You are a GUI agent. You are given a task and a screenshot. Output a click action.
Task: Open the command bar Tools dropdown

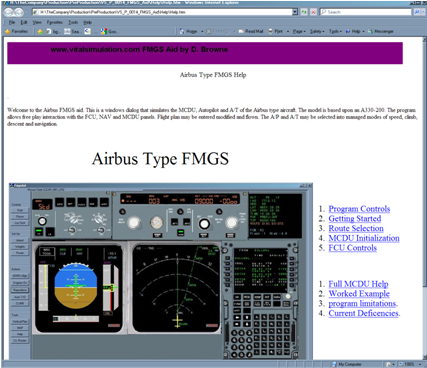click(335, 31)
